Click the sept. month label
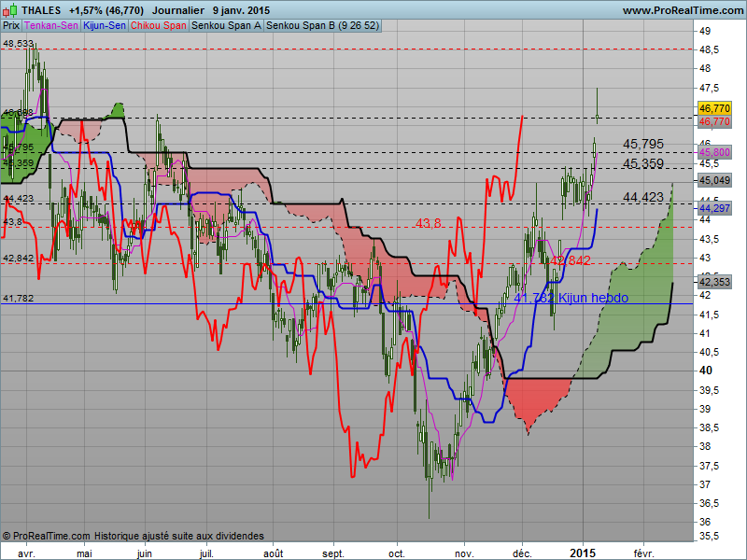Screen dimensions: 747x560 click(333, 553)
